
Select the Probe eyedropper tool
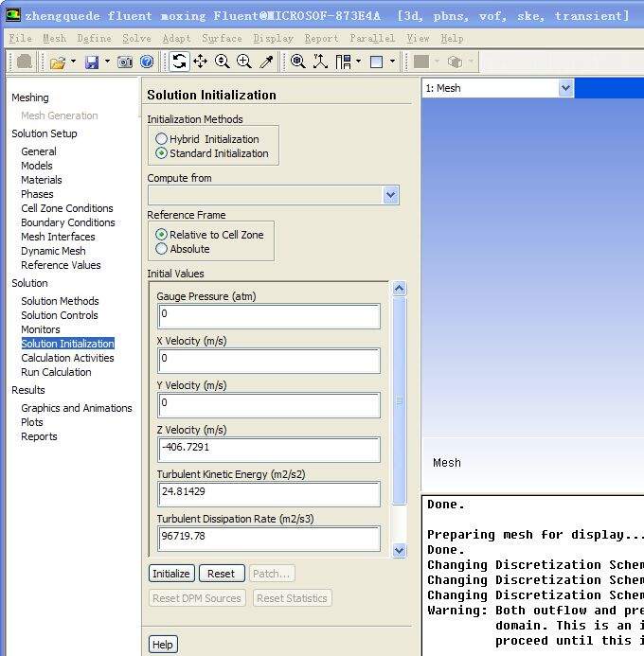tap(266, 62)
